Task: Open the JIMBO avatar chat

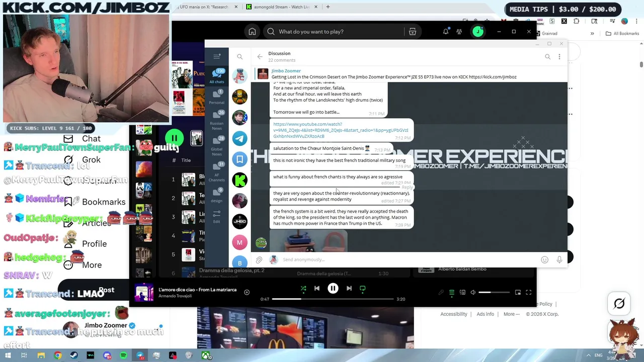Action: 239,221
